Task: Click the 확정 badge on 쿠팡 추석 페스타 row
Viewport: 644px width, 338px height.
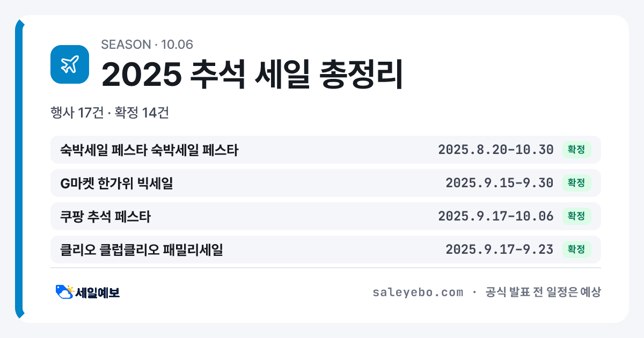Action: (576, 216)
